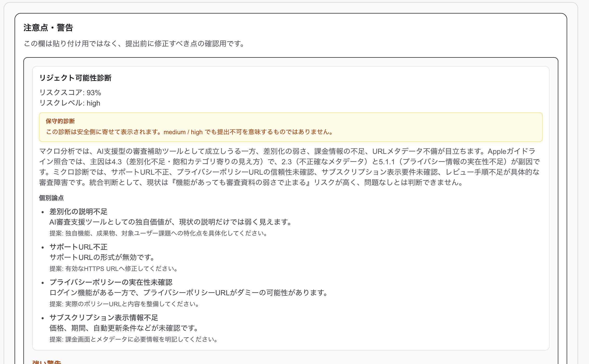Select the 個別論点 subheading

[51, 198]
